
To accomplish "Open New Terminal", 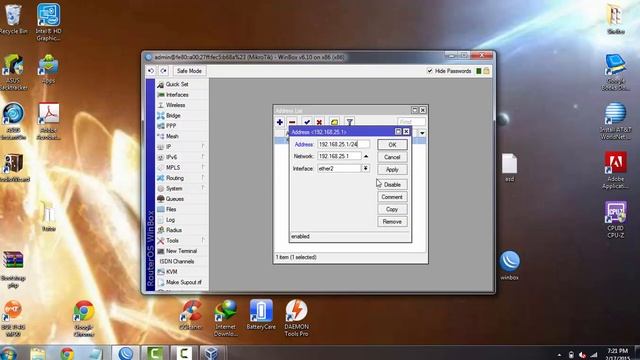I will pos(181,251).
